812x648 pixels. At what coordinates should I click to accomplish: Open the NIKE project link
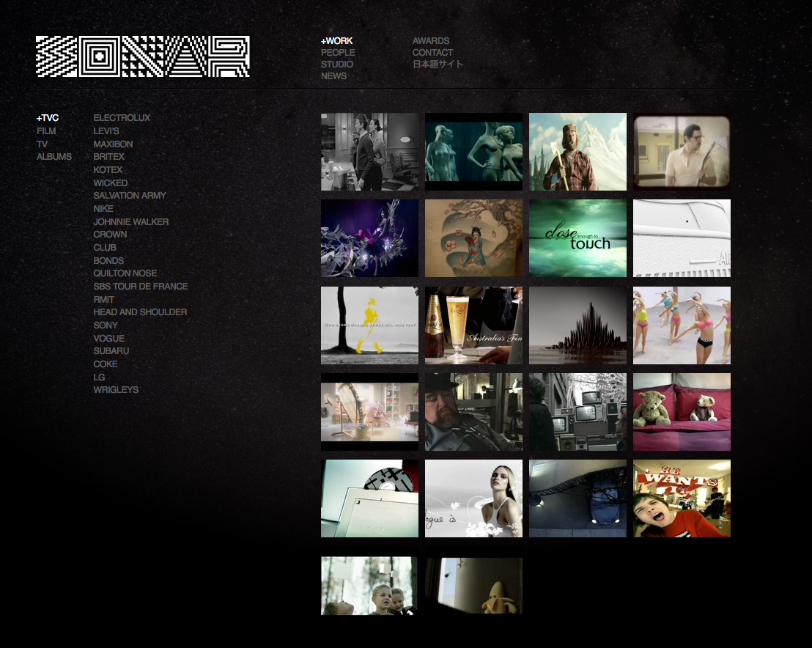(103, 209)
